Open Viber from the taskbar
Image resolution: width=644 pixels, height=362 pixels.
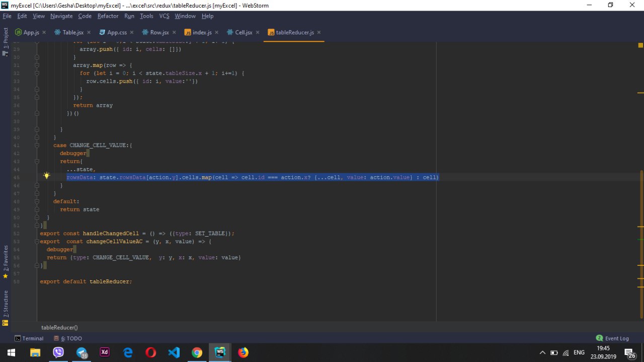tap(58, 352)
